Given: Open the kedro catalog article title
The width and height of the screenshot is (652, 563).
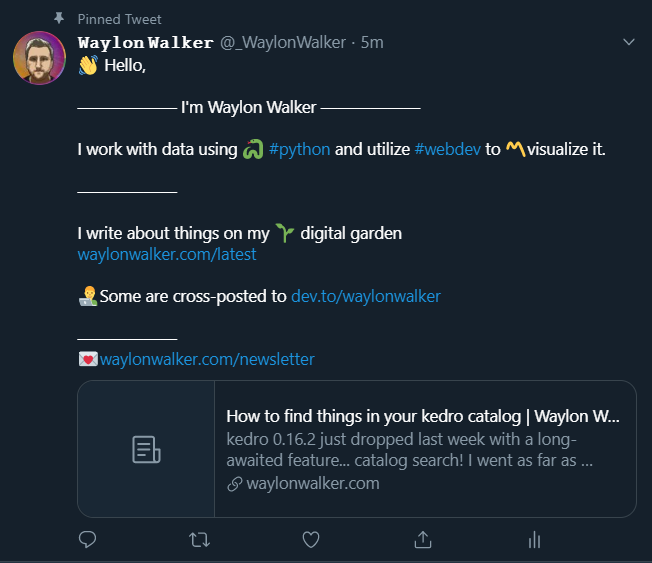Looking at the screenshot, I should (422, 416).
